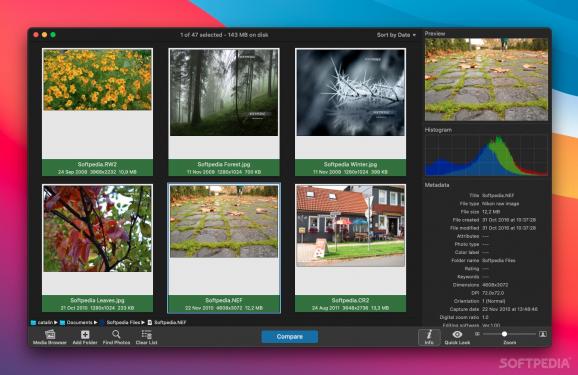578x375 pixels.
Task: Click the Softpedia.CR2 name label
Action: tap(350, 301)
